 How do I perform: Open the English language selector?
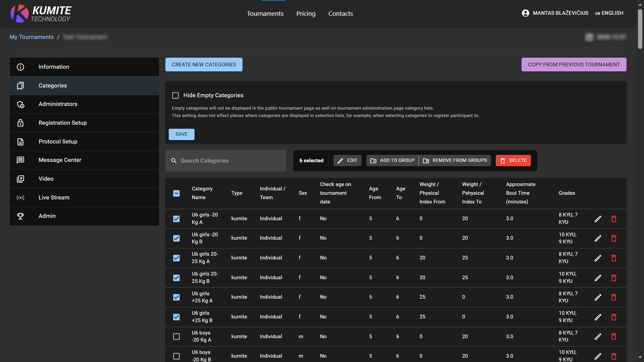tap(609, 13)
